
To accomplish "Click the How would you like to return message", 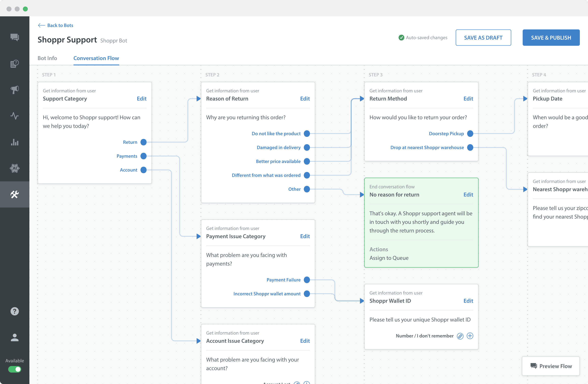I will [418, 117].
